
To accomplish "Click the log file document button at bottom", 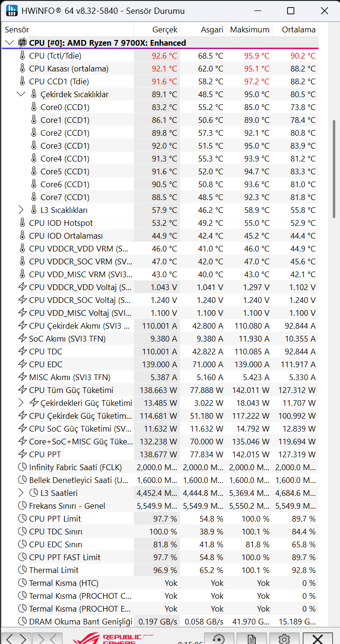I will coord(251,639).
